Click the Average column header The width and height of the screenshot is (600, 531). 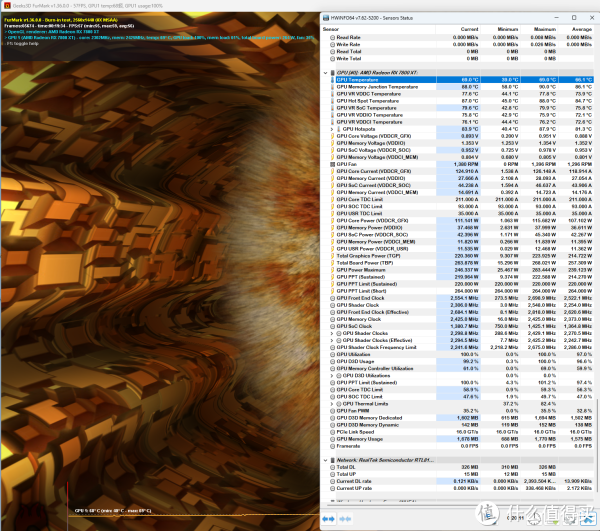pos(576,29)
